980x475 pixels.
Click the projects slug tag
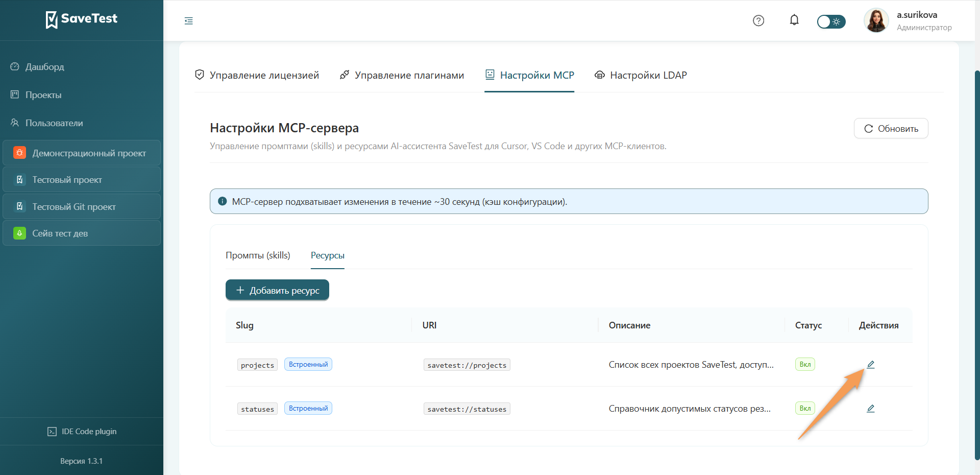coord(257,365)
